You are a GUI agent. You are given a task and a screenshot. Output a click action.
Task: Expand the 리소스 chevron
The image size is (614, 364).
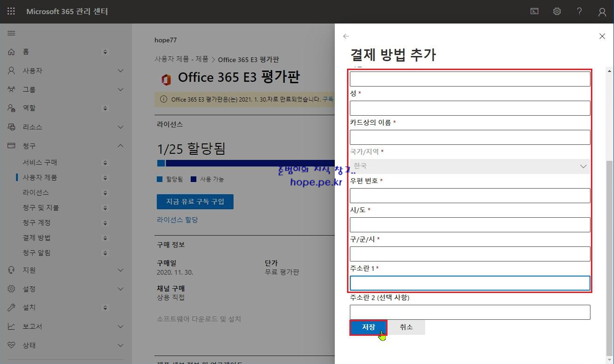[x=121, y=127]
